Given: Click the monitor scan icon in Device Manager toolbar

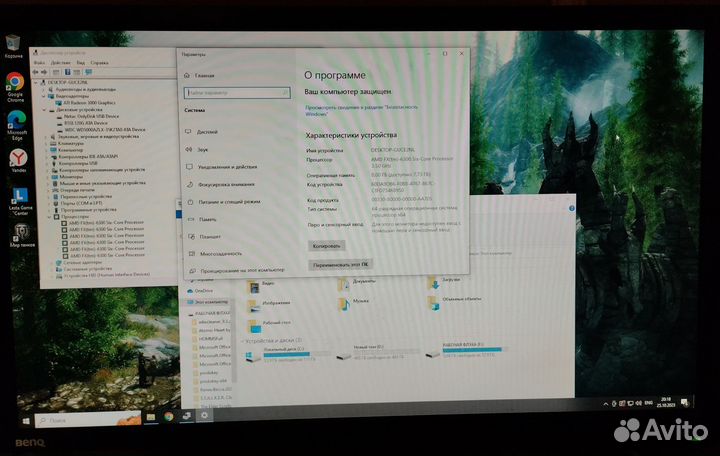Looking at the screenshot, I should click(x=89, y=72).
